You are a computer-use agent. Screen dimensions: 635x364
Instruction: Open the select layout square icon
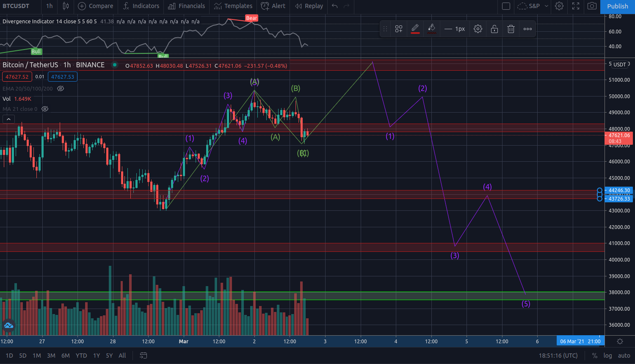coord(506,6)
